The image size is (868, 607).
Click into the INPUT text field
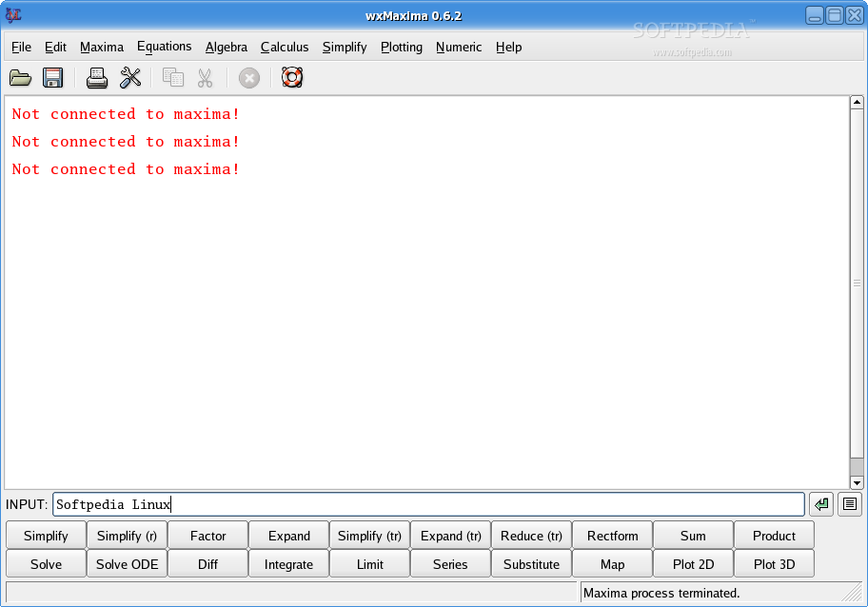tap(428, 504)
